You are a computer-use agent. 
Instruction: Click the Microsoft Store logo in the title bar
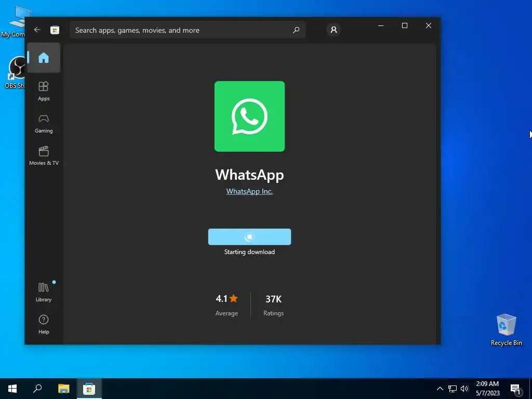(x=55, y=30)
